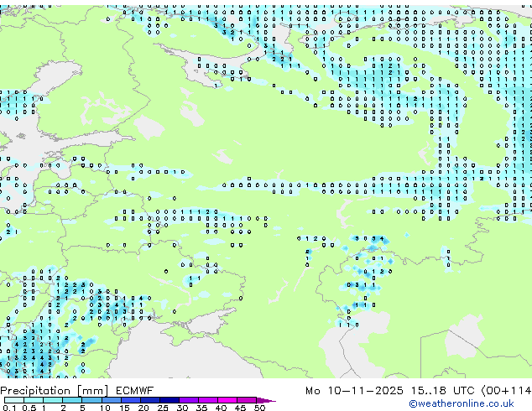This screenshot has height=411, width=532.
Task: Click the legend value '40'
Action: (x=221, y=408)
